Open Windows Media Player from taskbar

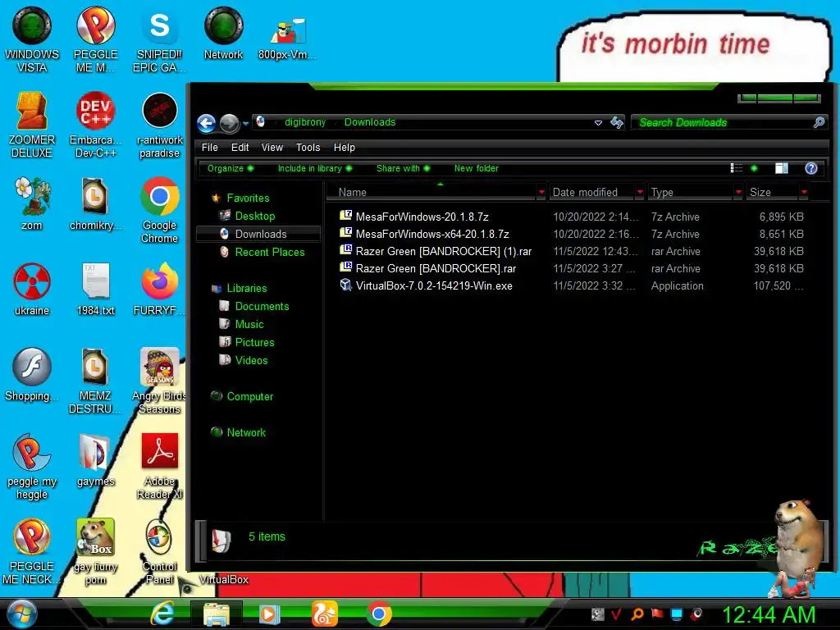(x=269, y=614)
